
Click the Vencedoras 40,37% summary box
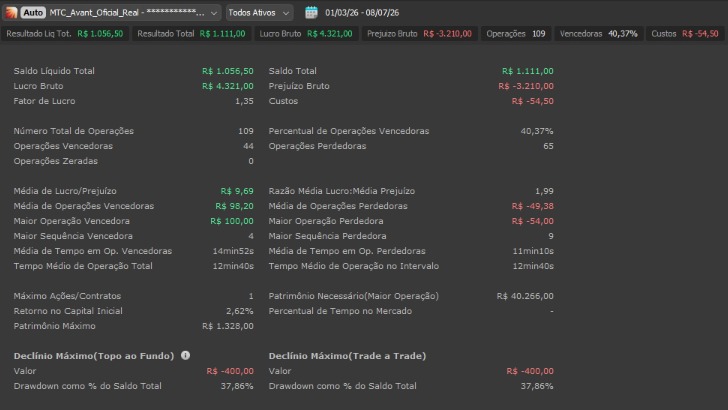point(598,33)
